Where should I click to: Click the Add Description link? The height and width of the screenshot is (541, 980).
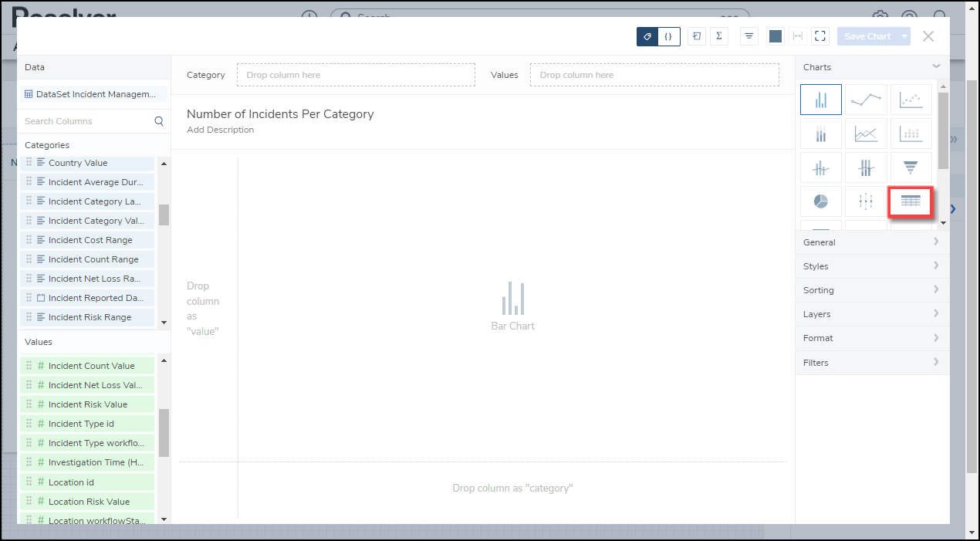220,130
